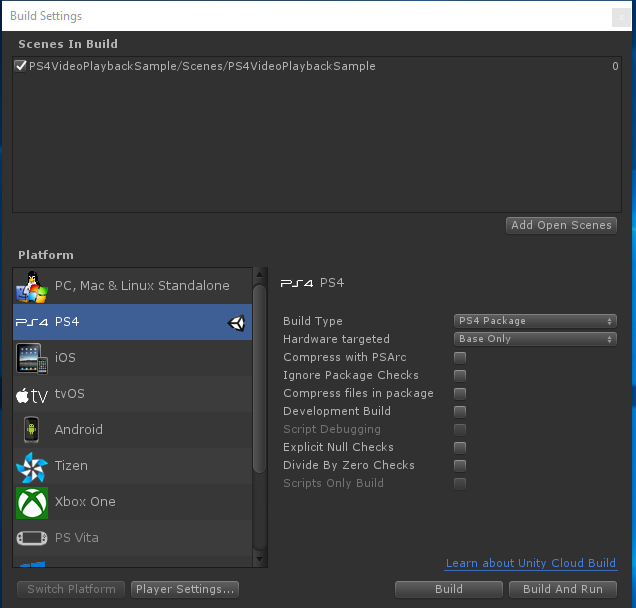Toggle Ignore Package Checks
636x608 pixels.
coord(460,376)
